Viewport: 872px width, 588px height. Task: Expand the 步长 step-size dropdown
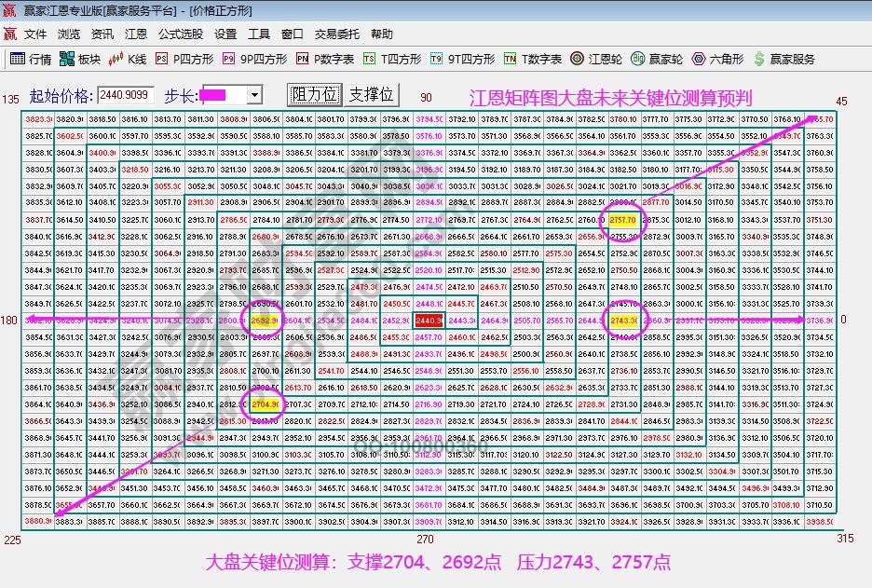click(x=255, y=94)
